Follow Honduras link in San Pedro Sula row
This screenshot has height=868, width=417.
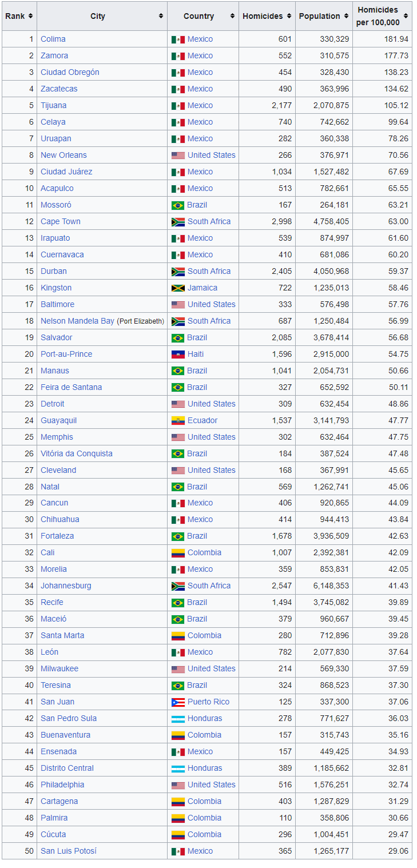(205, 718)
